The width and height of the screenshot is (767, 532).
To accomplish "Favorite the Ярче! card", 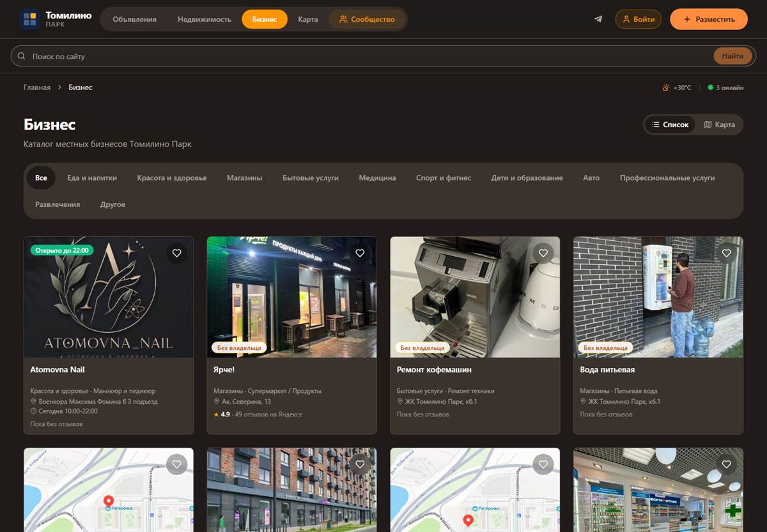I will click(360, 253).
